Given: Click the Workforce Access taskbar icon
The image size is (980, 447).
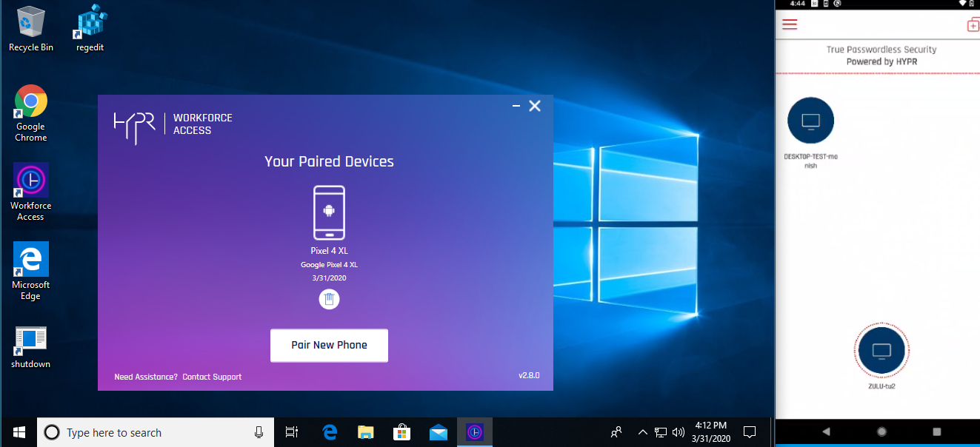Looking at the screenshot, I should 475,432.
